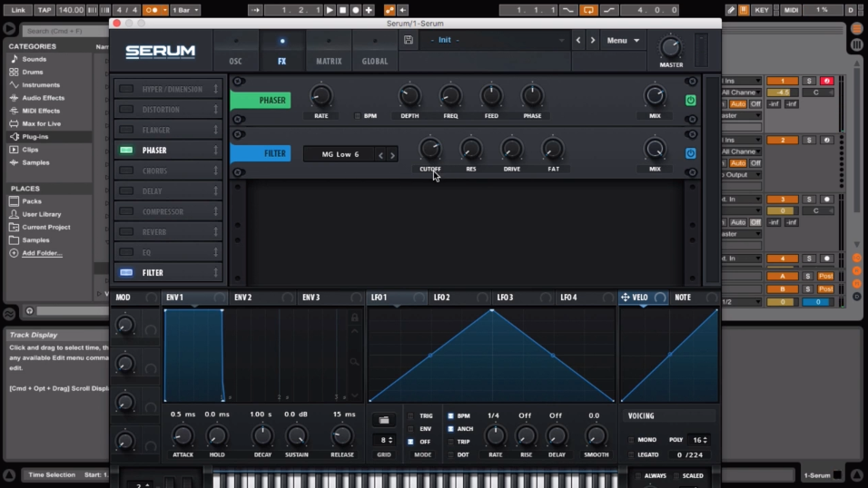This screenshot has width=868, height=488.
Task: Click the envelope zoom magnifier icon
Action: (354, 362)
